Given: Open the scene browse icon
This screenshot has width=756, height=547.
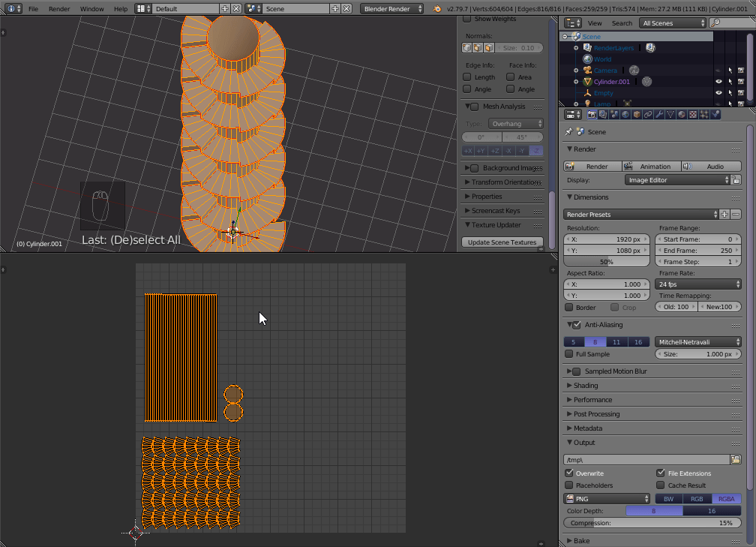Looking at the screenshot, I should point(253,9).
